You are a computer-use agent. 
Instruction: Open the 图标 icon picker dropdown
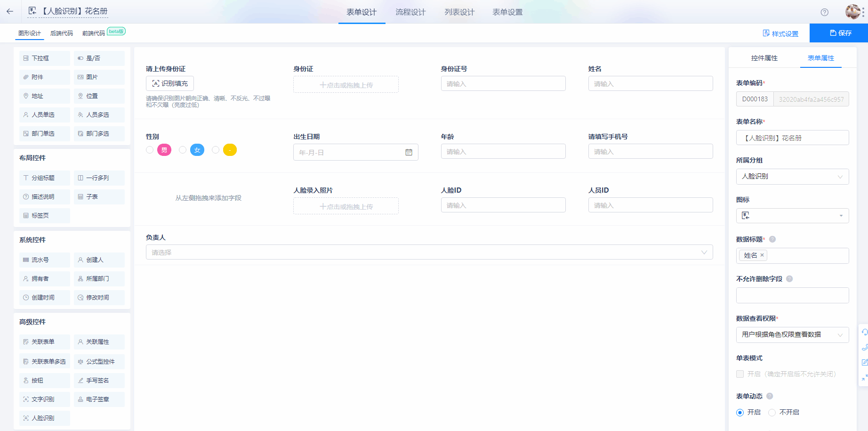pyautogui.click(x=793, y=216)
